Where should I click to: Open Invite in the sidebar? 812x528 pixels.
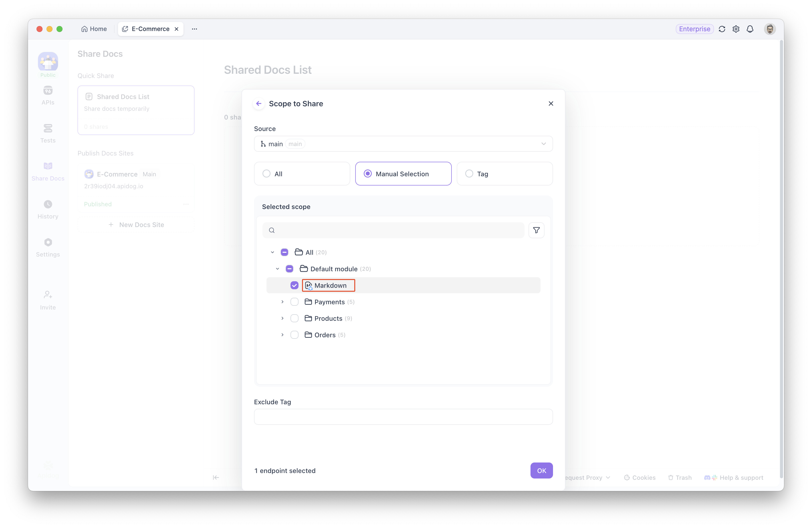point(48,300)
